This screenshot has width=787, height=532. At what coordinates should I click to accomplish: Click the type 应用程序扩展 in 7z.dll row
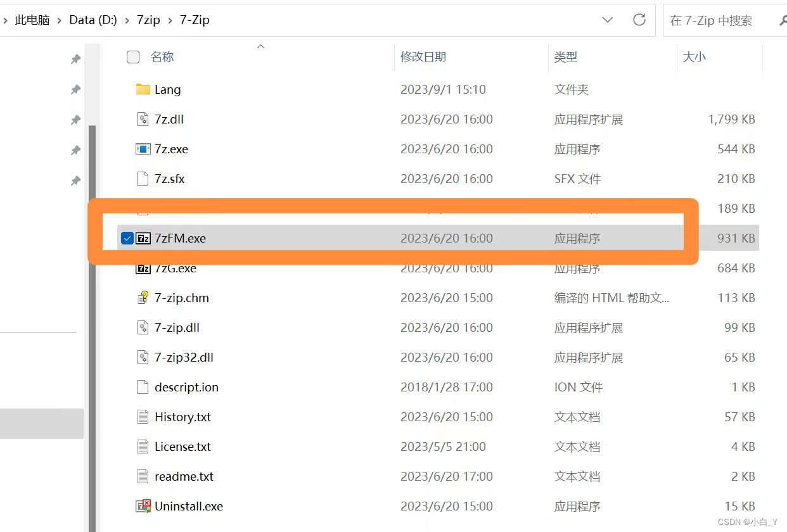tap(589, 119)
